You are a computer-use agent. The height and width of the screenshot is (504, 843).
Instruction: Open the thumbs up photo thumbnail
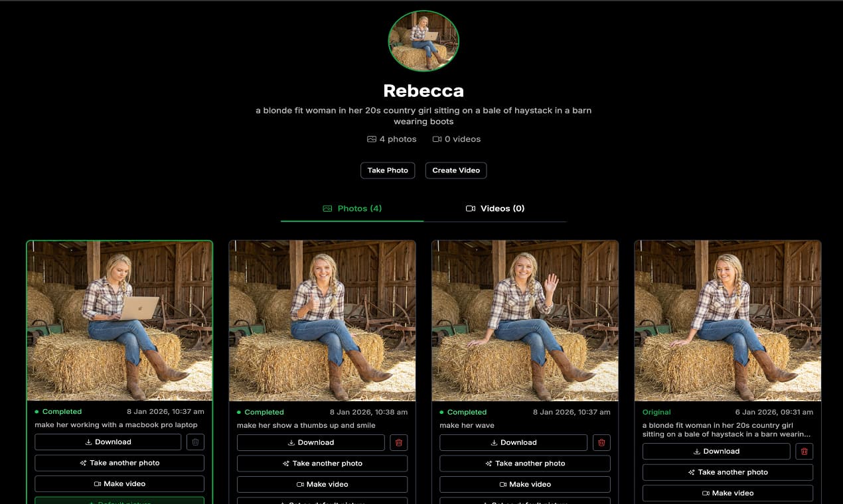[x=322, y=320]
